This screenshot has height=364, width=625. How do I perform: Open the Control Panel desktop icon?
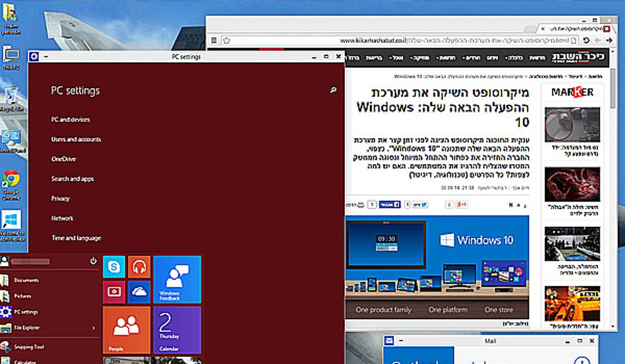click(12, 141)
